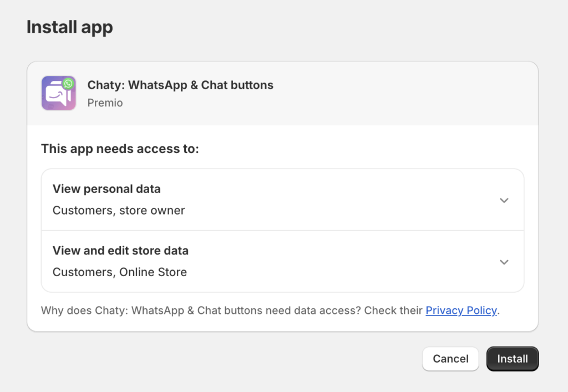Click 'Customers, Online Store' text
This screenshot has height=392, width=568.
(120, 272)
